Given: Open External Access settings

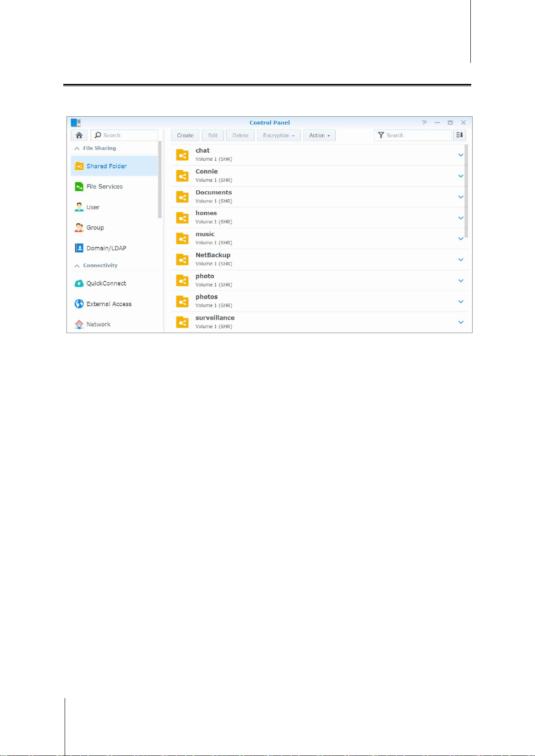Looking at the screenshot, I should pyautogui.click(x=114, y=304).
